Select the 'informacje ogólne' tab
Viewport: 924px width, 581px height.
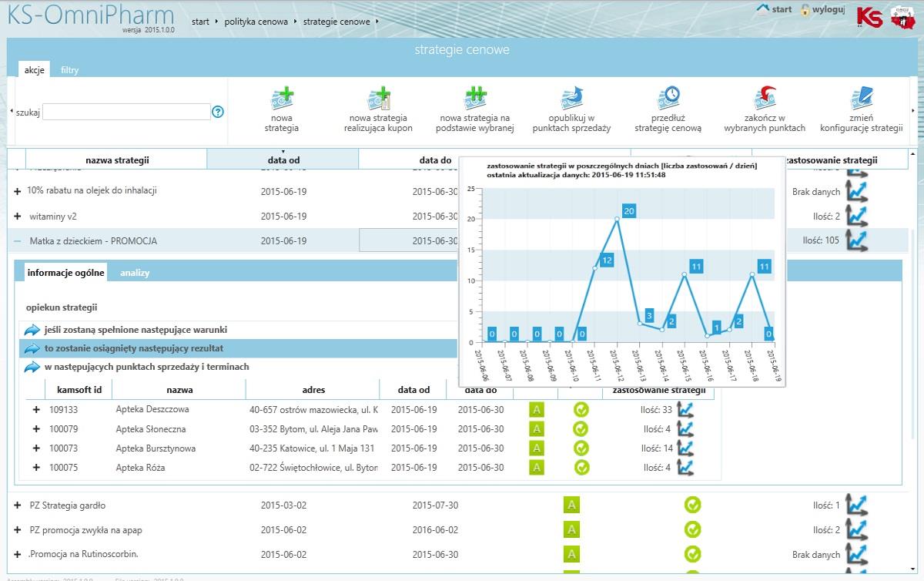click(x=65, y=273)
